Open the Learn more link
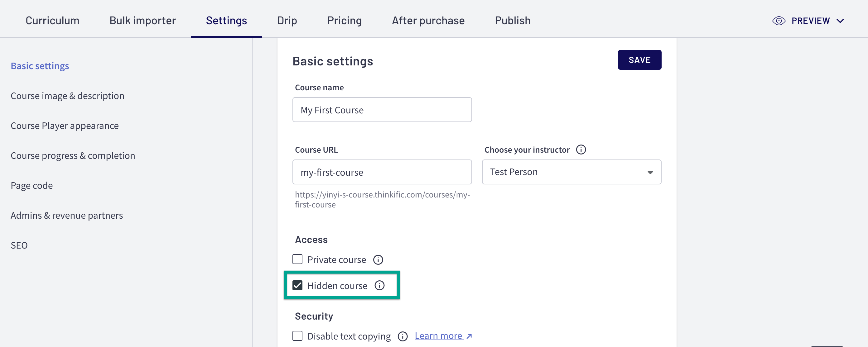 [x=439, y=336]
